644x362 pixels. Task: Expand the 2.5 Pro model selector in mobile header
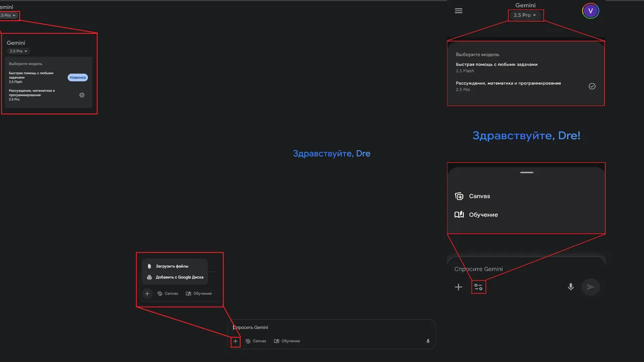point(525,15)
